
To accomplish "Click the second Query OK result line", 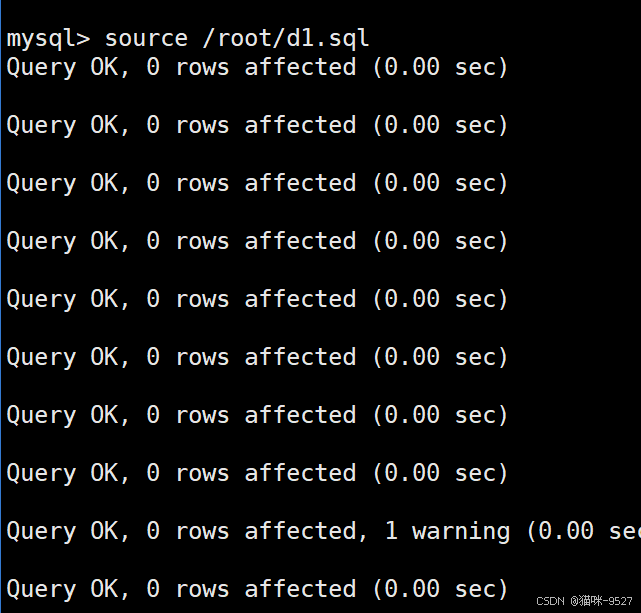I will 257,125.
